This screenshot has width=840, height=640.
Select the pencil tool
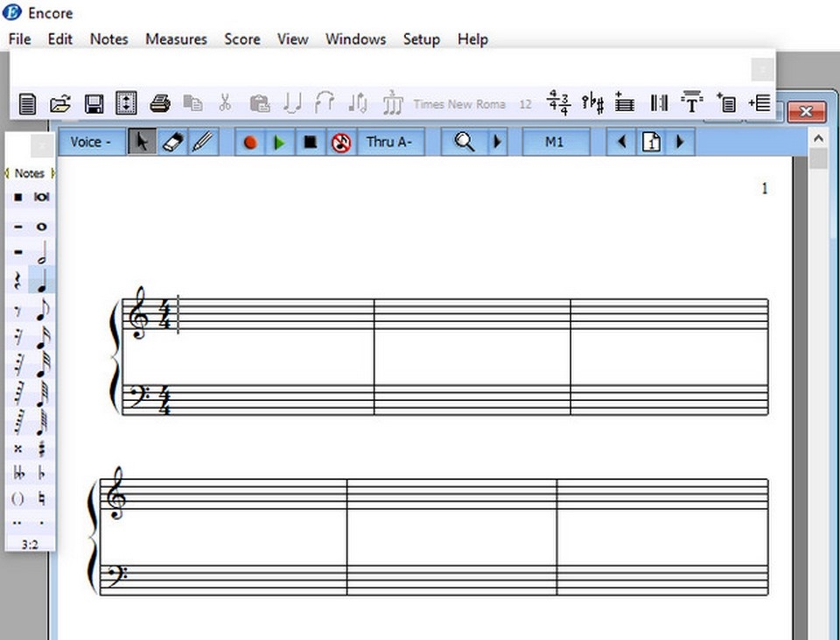[203, 142]
